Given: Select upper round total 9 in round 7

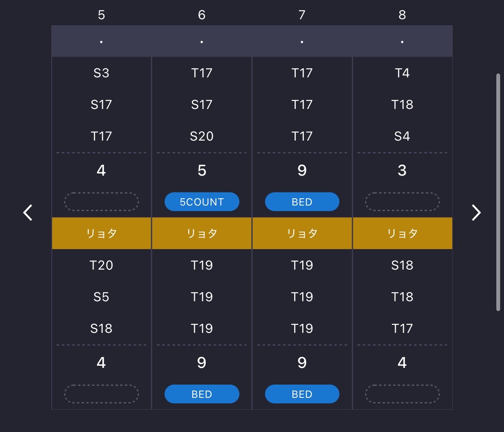Looking at the screenshot, I should (x=302, y=170).
